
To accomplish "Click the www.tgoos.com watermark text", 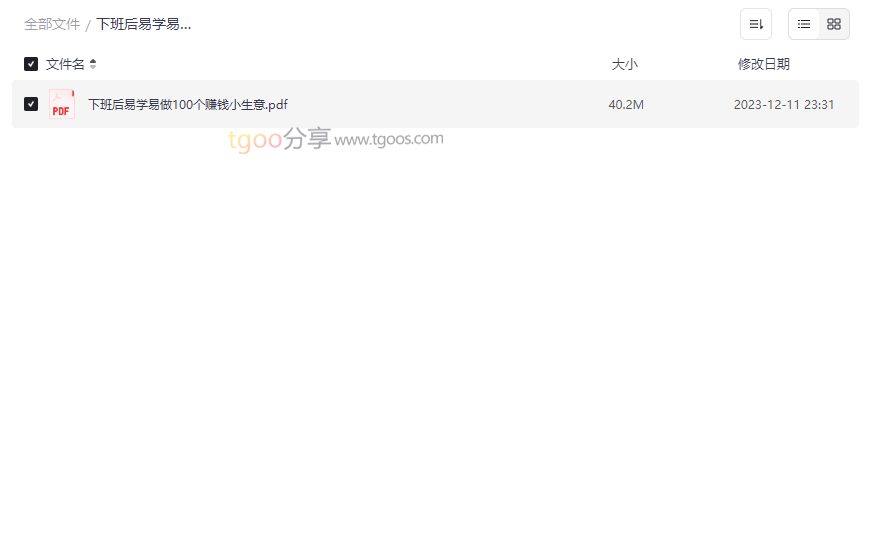I will [389, 139].
